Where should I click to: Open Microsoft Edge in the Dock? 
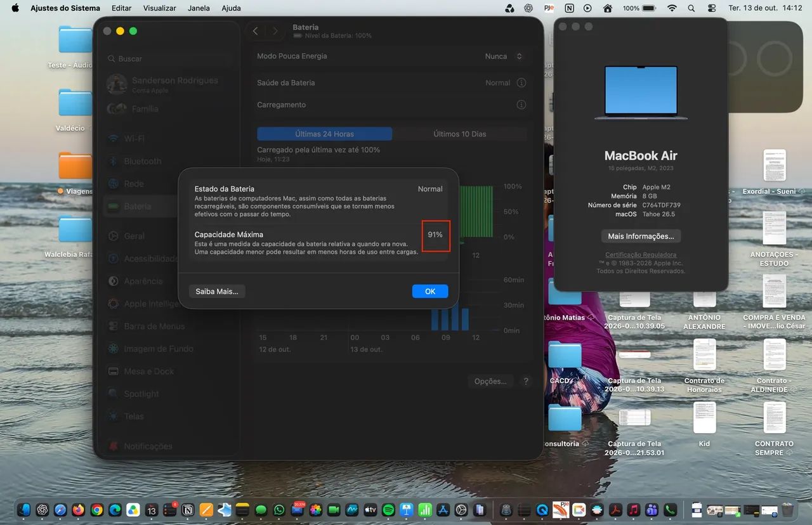point(115,510)
